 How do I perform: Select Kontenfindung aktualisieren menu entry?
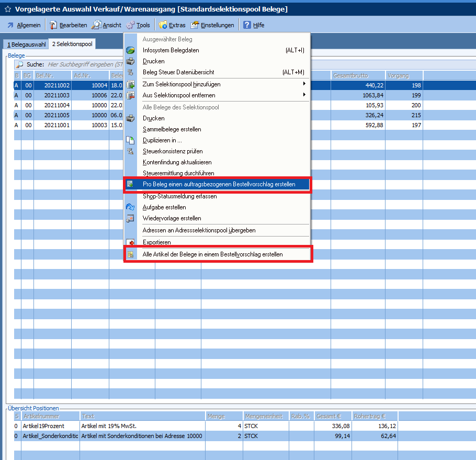(x=177, y=162)
